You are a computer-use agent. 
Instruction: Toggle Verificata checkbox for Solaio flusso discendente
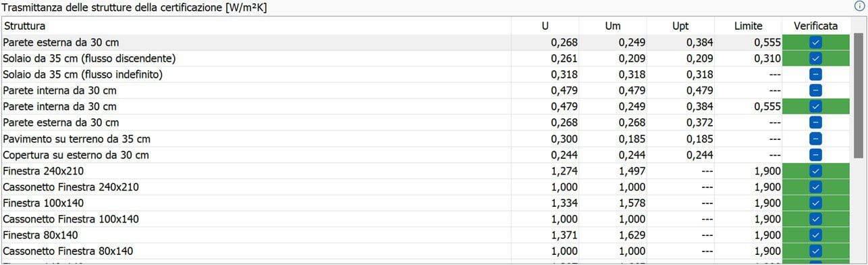coord(815,58)
